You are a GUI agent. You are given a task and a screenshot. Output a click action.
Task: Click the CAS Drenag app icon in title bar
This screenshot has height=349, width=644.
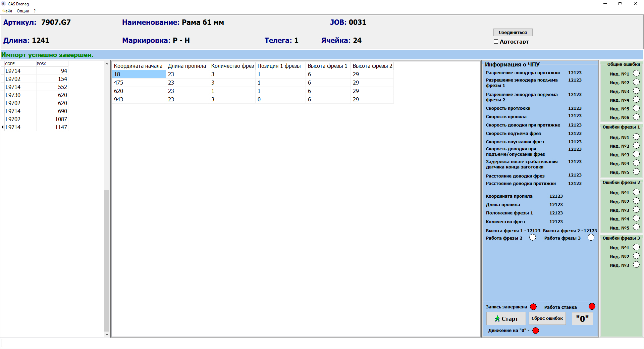pyautogui.click(x=4, y=4)
